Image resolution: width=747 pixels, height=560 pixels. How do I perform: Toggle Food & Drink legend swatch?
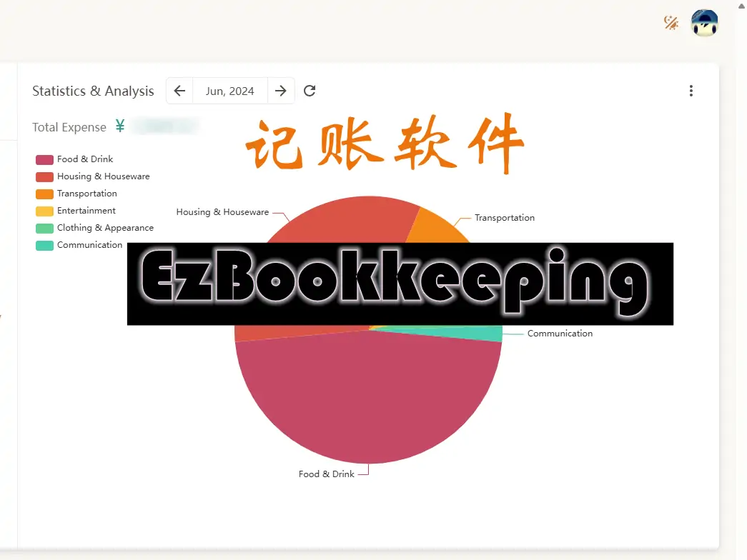tap(44, 159)
